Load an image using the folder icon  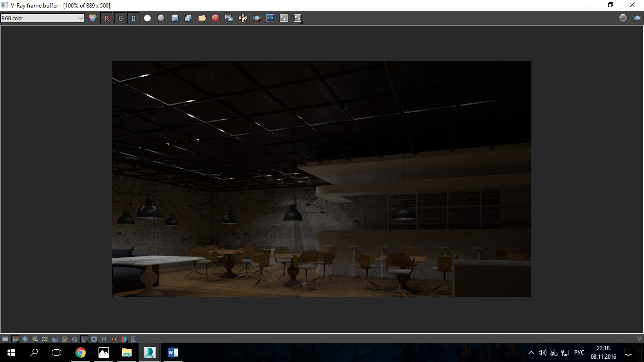202,18
